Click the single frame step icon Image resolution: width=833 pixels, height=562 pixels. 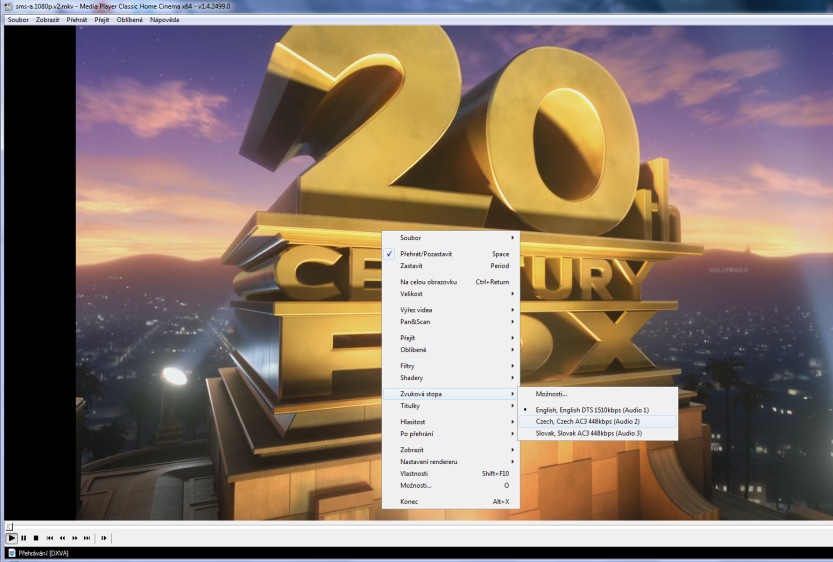click(104, 538)
